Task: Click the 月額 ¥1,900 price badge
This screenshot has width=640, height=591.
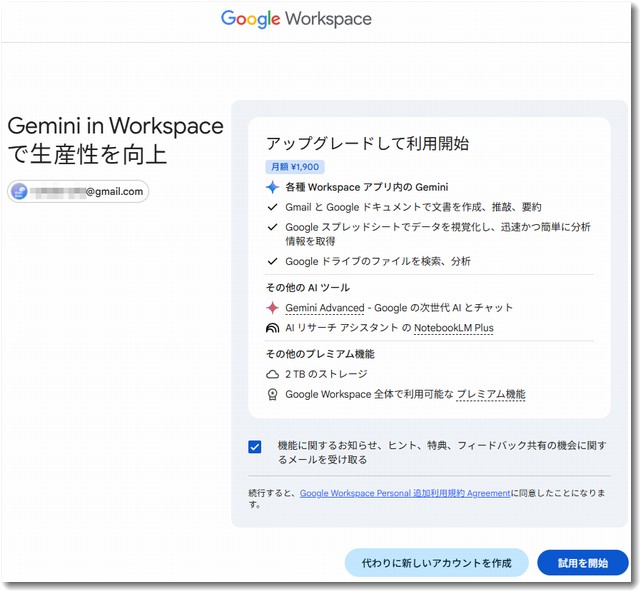Action: point(293,166)
